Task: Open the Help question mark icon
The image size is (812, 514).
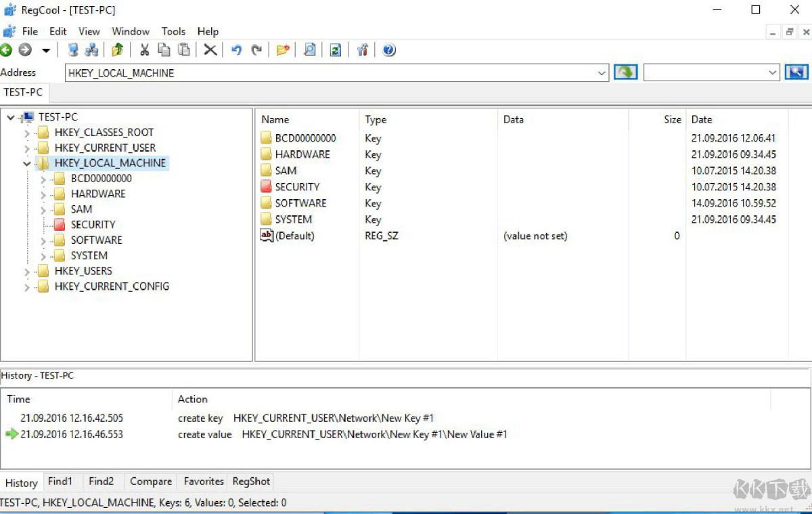Action: (388, 50)
